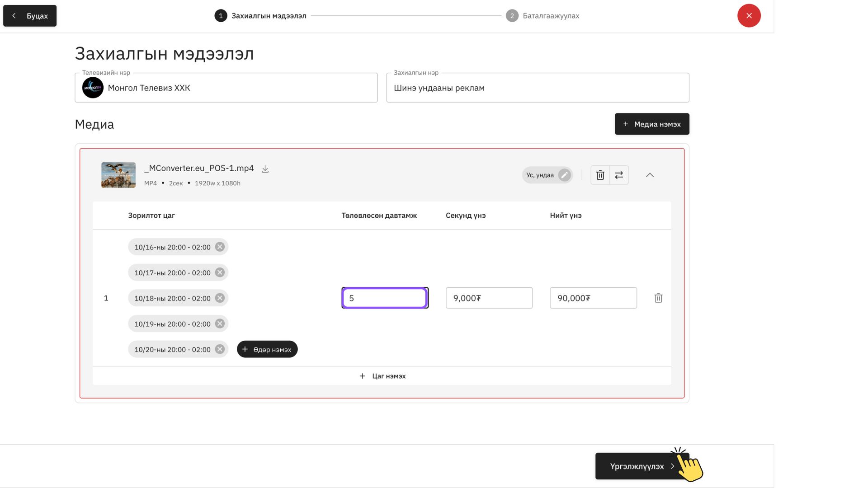Edit the Ус, ундаа category tag
The width and height of the screenshot is (868, 488).
[564, 175]
